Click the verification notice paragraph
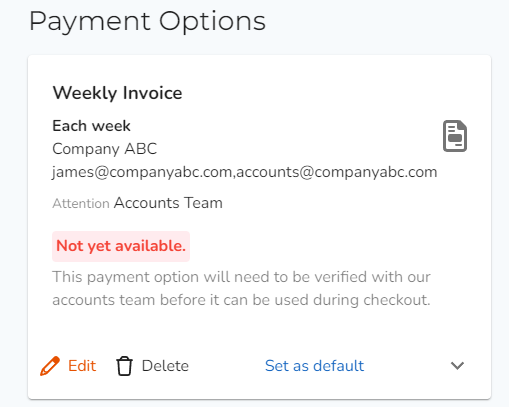The width and height of the screenshot is (509, 407). pyautogui.click(x=241, y=288)
